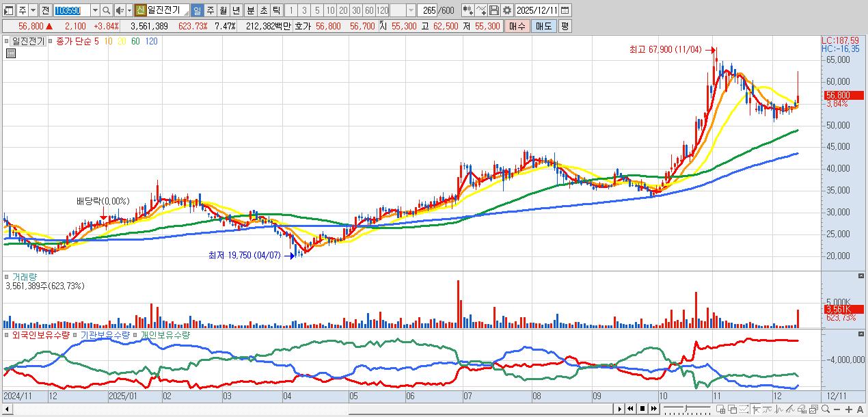
Task: Click the 평 button beside 매도
Action: click(x=565, y=26)
